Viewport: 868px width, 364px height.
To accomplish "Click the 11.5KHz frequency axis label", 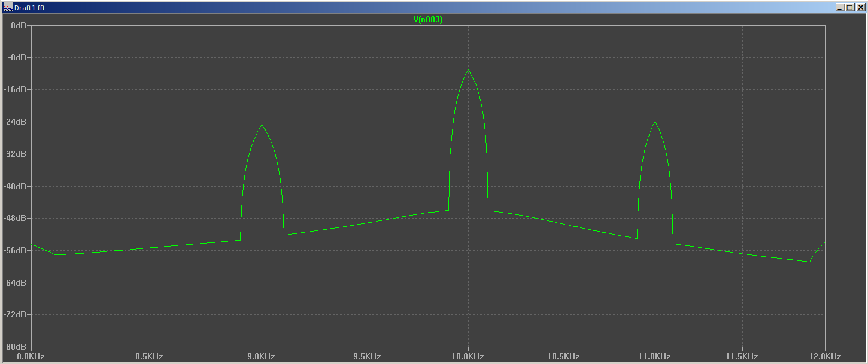I will point(742,356).
